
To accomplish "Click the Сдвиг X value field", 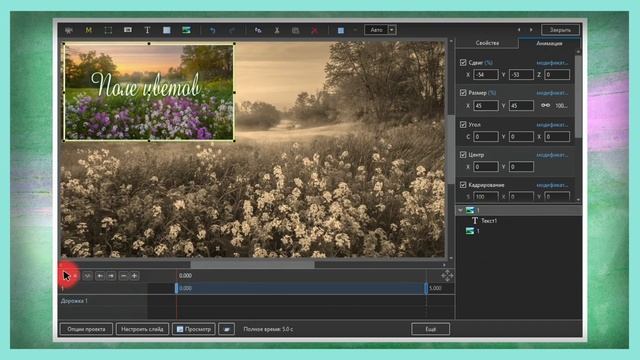I will click(x=486, y=75).
